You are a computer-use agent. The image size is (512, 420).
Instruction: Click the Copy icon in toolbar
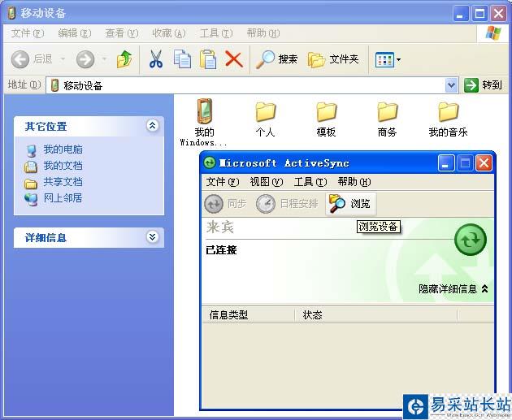pyautogui.click(x=182, y=59)
